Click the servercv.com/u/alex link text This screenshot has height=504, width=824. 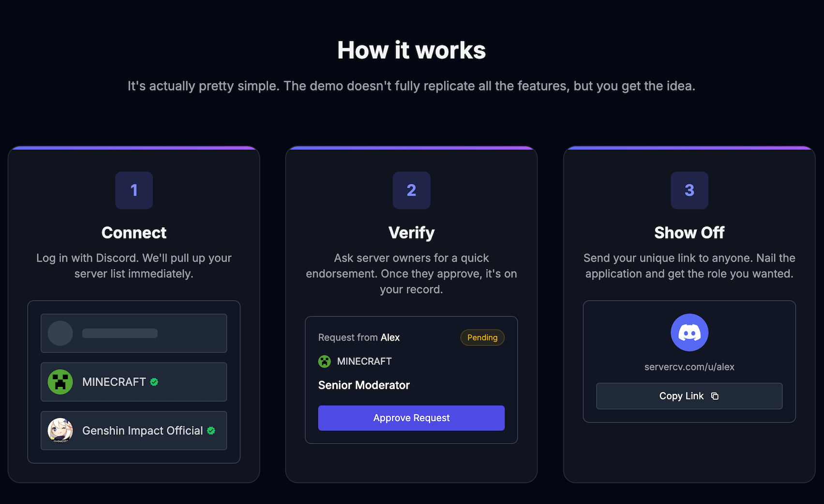pyautogui.click(x=689, y=367)
